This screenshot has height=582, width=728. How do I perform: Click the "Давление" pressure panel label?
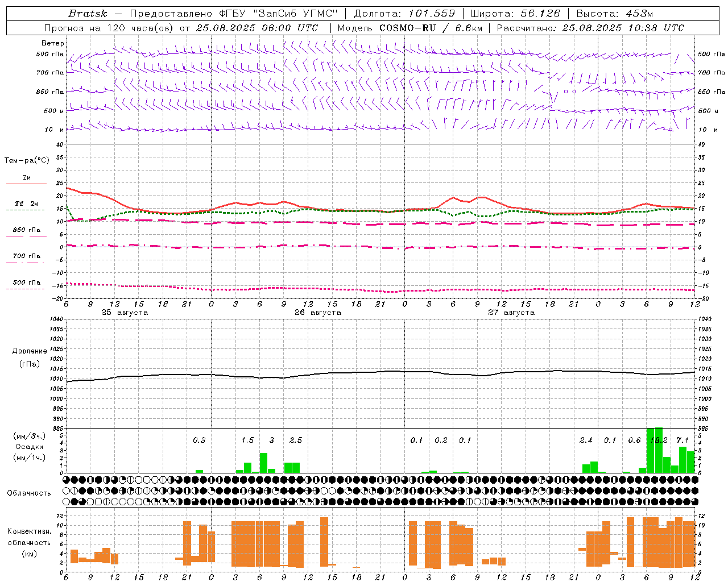click(30, 351)
